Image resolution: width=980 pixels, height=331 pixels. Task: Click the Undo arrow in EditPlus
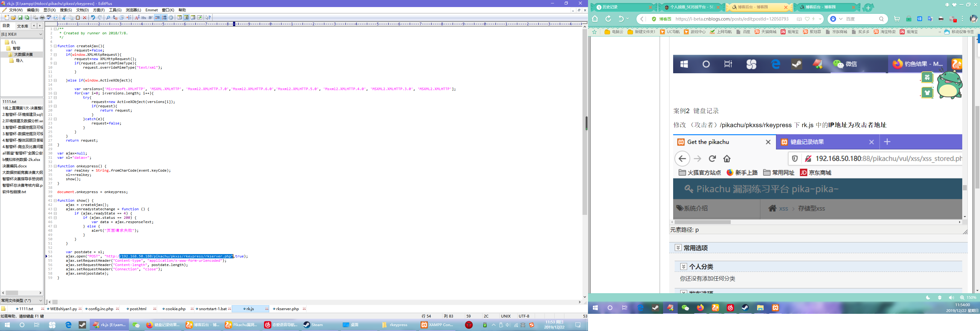(x=93, y=17)
